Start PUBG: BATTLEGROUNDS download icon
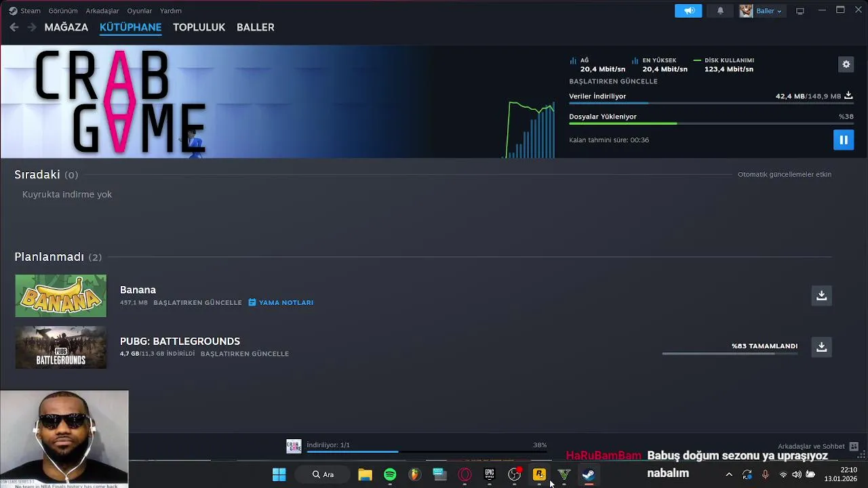This screenshot has height=488, width=868. [x=821, y=347]
